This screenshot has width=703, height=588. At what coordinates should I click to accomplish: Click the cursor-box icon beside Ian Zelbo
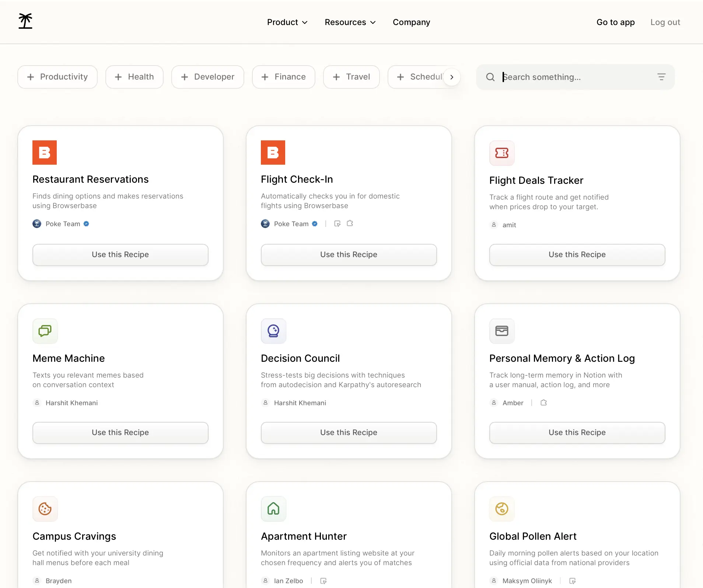pyautogui.click(x=323, y=581)
